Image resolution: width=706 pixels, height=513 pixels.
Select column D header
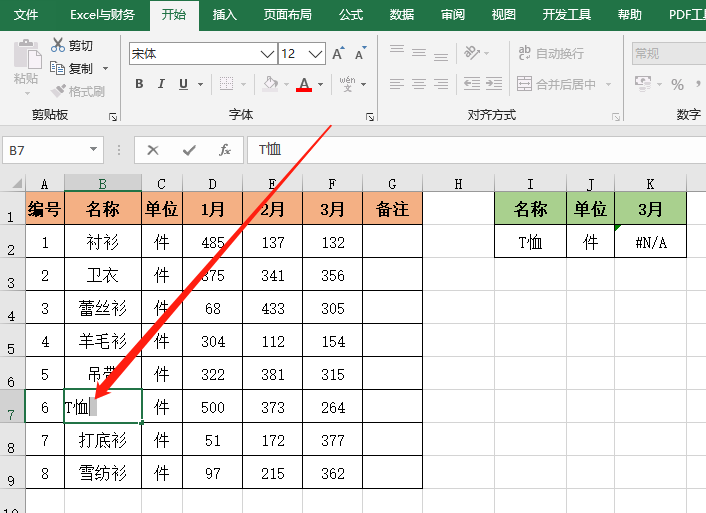coord(213,184)
